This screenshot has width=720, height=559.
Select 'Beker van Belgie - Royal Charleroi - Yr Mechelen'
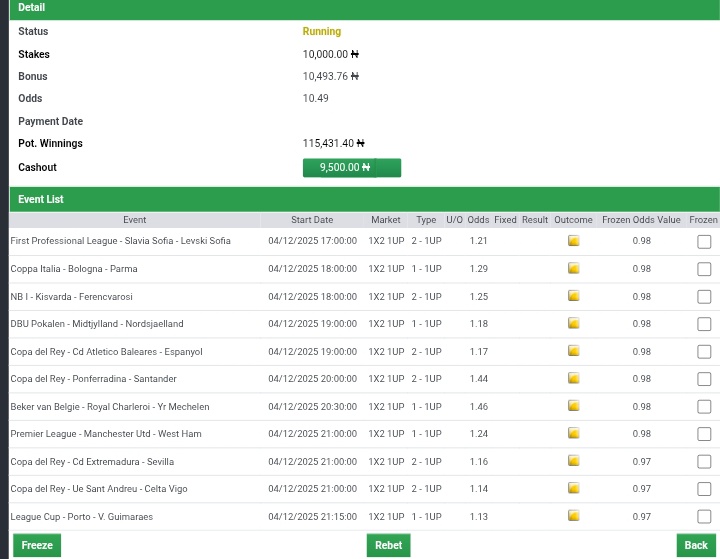(110, 407)
